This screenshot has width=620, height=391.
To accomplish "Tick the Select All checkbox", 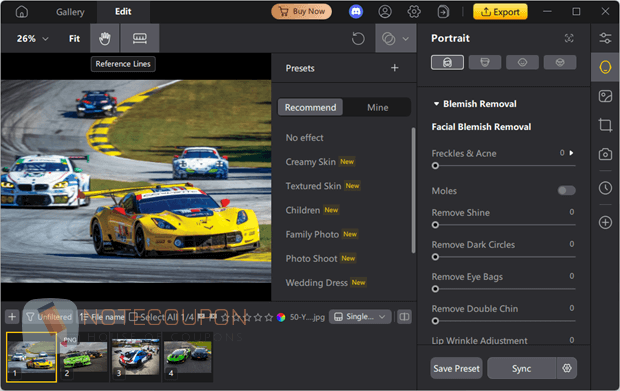I will pyautogui.click(x=133, y=317).
